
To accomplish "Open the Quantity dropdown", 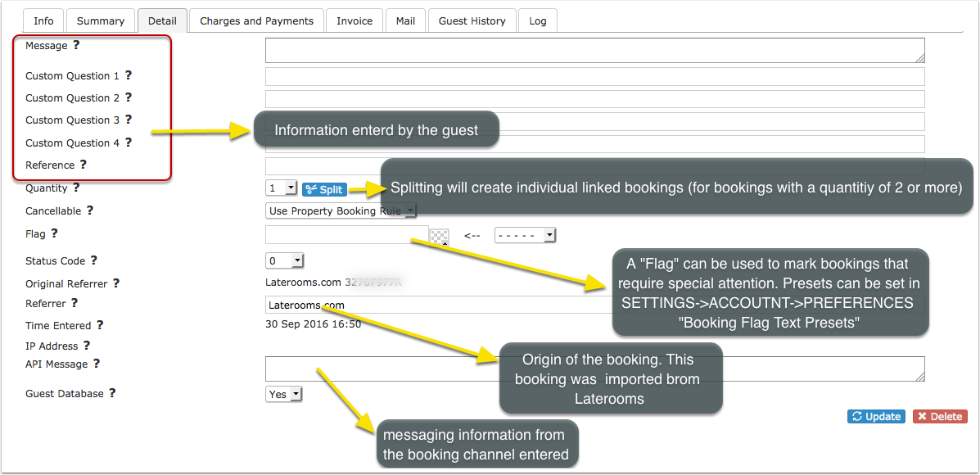I will [x=282, y=188].
